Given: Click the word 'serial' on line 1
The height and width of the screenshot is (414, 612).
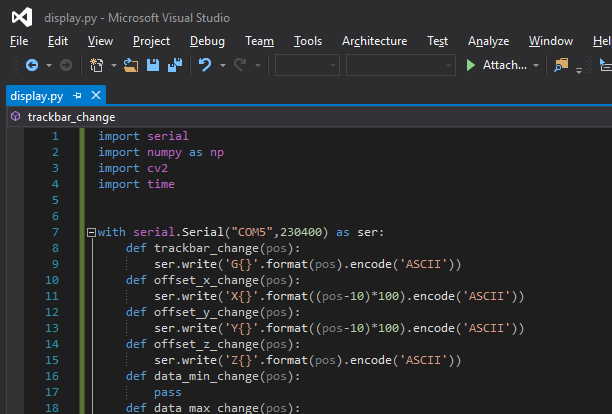Looking at the screenshot, I should [168, 136].
